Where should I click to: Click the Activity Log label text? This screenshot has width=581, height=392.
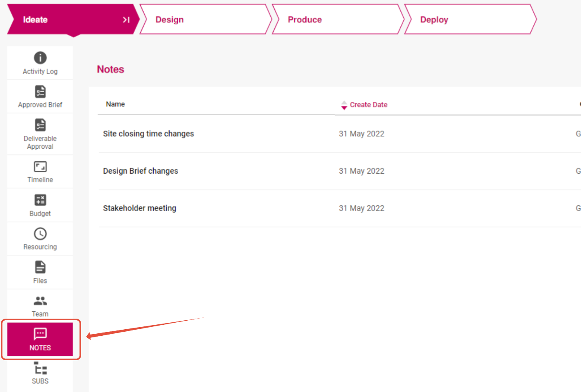click(x=40, y=71)
